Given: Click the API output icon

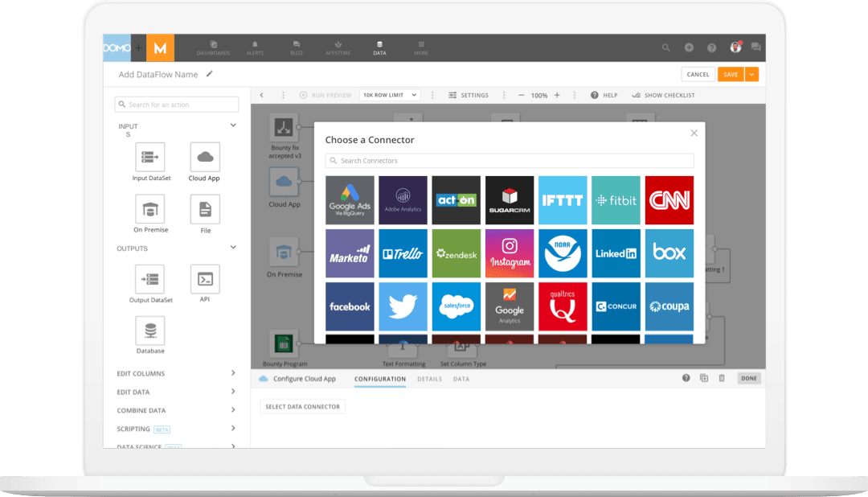Looking at the screenshot, I should point(205,279).
